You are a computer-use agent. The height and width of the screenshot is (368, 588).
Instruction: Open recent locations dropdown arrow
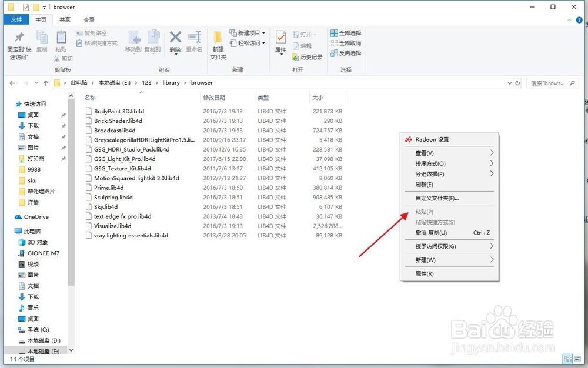[x=36, y=83]
